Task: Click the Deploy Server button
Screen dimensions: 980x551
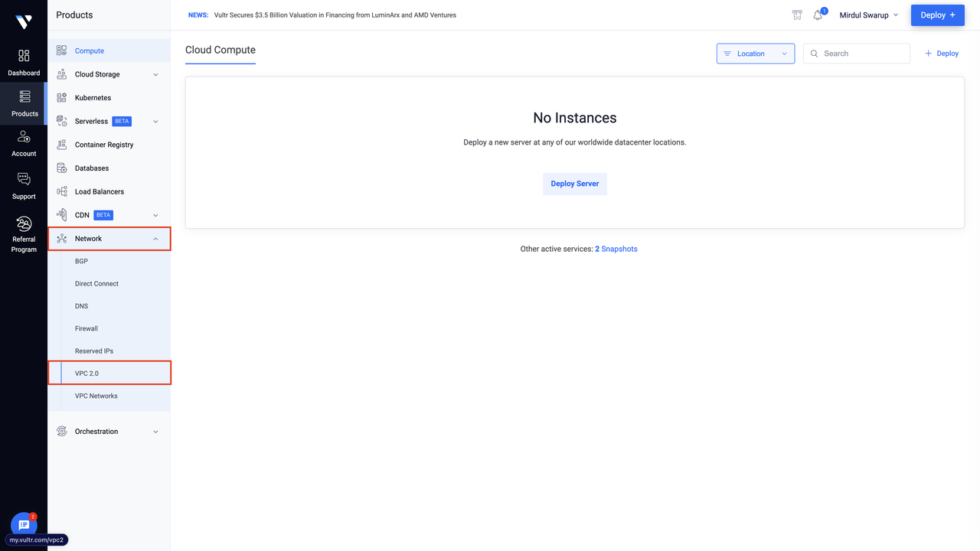Action: pos(575,184)
